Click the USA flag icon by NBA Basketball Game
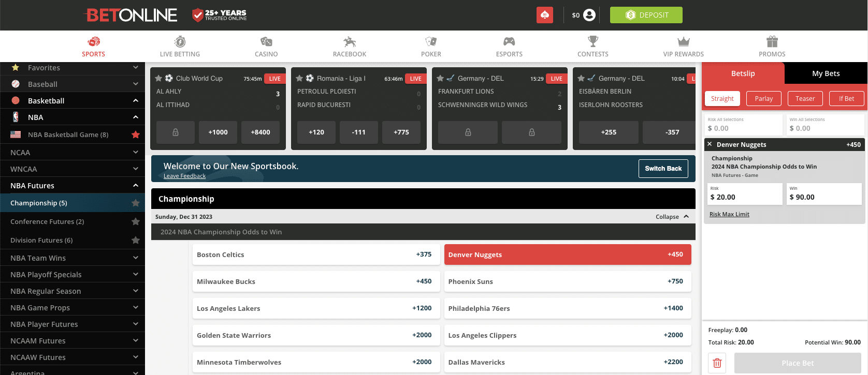868x375 pixels. [x=16, y=134]
